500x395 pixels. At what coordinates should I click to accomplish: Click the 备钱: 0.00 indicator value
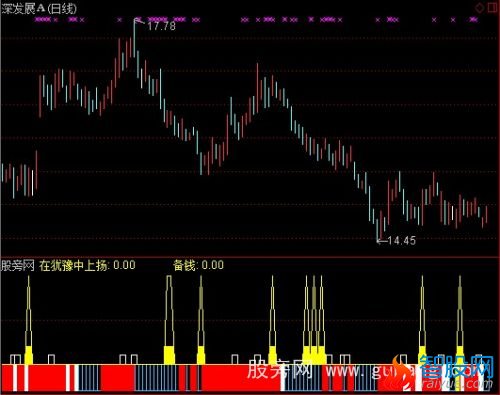(198, 265)
